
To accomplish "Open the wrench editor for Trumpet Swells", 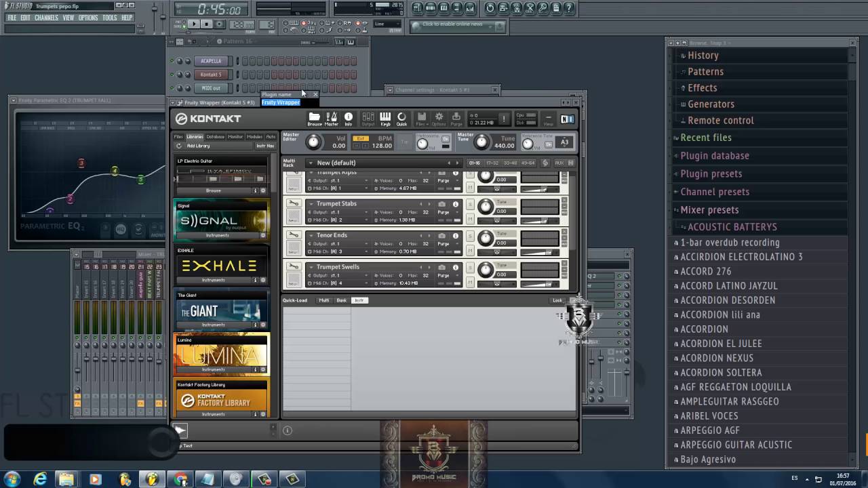I will (x=293, y=267).
